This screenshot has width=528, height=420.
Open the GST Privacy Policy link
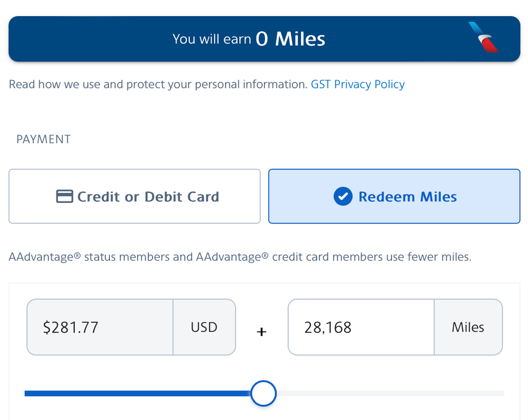tap(357, 84)
